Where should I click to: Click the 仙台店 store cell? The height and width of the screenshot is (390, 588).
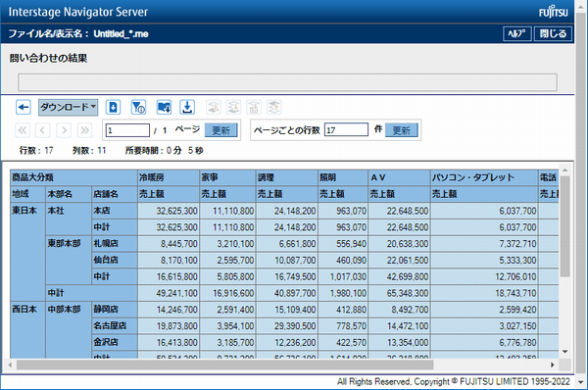[115, 260]
